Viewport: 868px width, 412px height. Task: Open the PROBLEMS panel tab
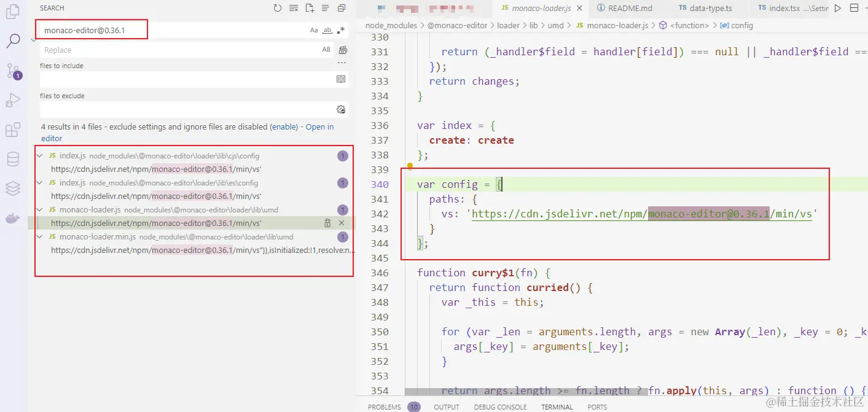click(393, 406)
